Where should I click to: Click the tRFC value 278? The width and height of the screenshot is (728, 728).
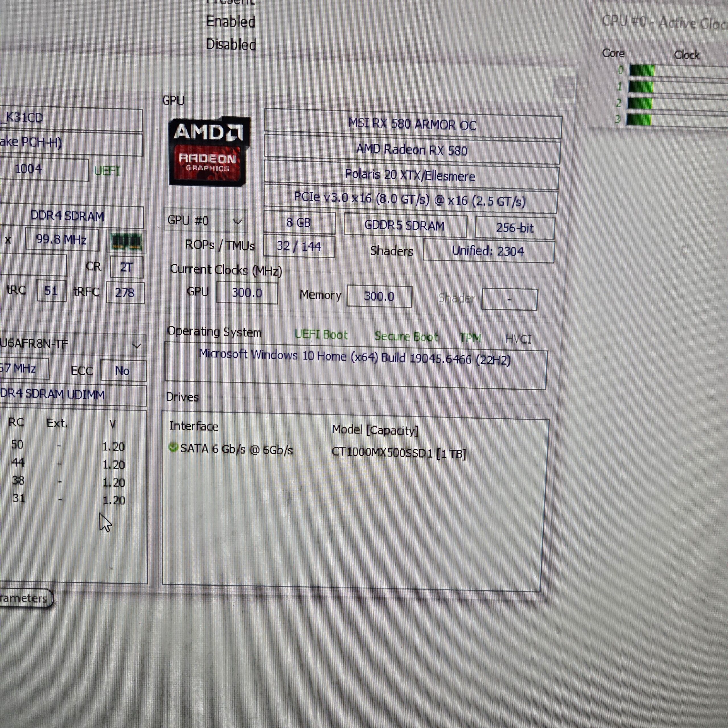click(125, 292)
